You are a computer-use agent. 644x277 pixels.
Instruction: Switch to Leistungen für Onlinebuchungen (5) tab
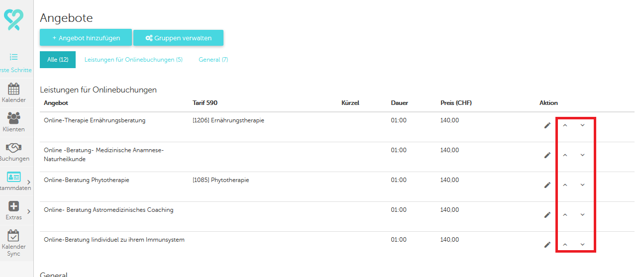point(133,60)
